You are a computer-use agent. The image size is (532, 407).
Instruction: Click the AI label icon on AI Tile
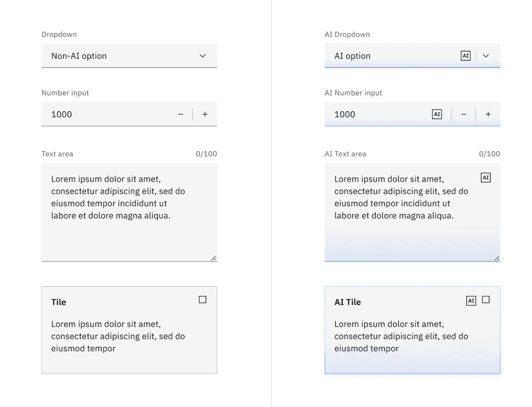click(x=471, y=301)
